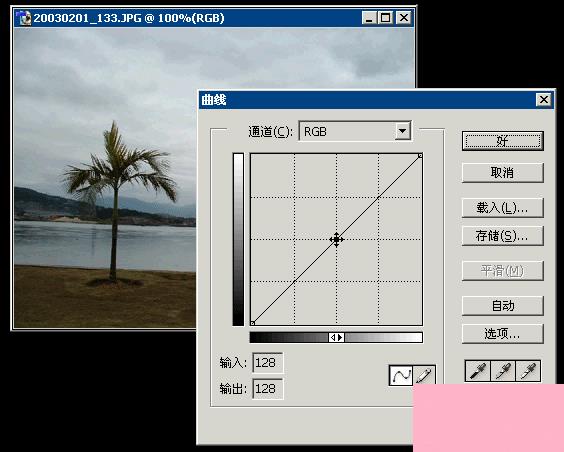Close the 20030201_133.JPG image window

click(x=404, y=18)
